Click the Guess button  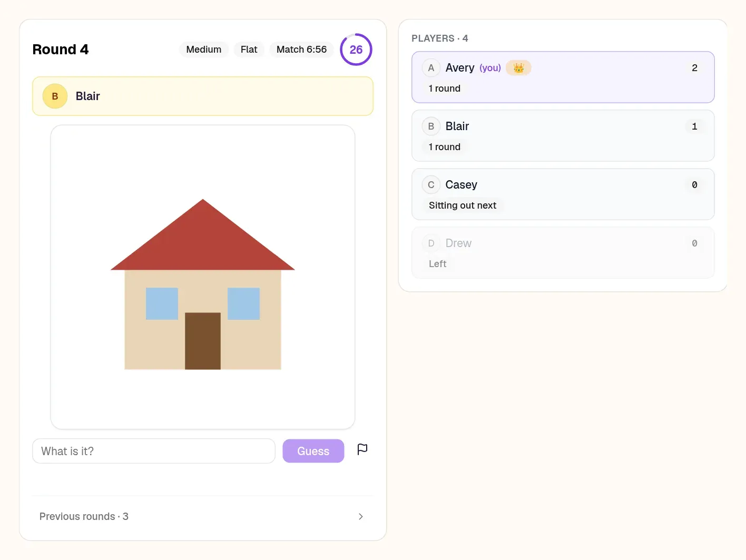[x=313, y=451]
